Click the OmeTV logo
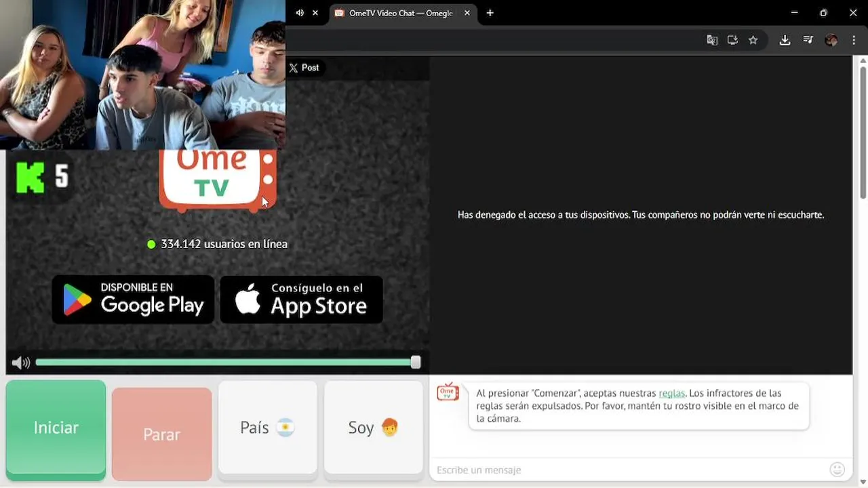The width and height of the screenshot is (868, 488). (x=218, y=180)
